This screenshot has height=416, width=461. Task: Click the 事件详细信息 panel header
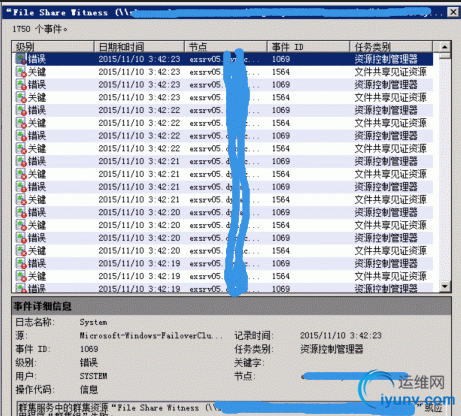tap(231, 306)
